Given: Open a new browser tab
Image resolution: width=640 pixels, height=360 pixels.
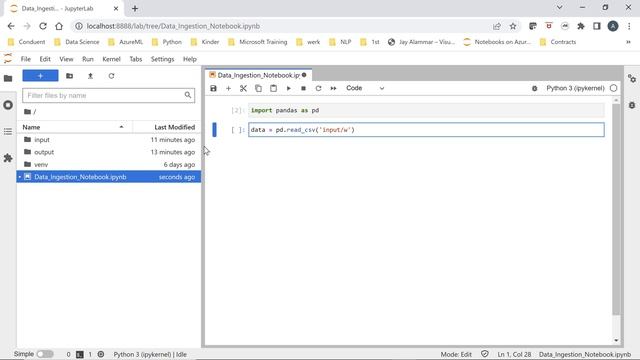Looking at the screenshot, I should [135, 8].
